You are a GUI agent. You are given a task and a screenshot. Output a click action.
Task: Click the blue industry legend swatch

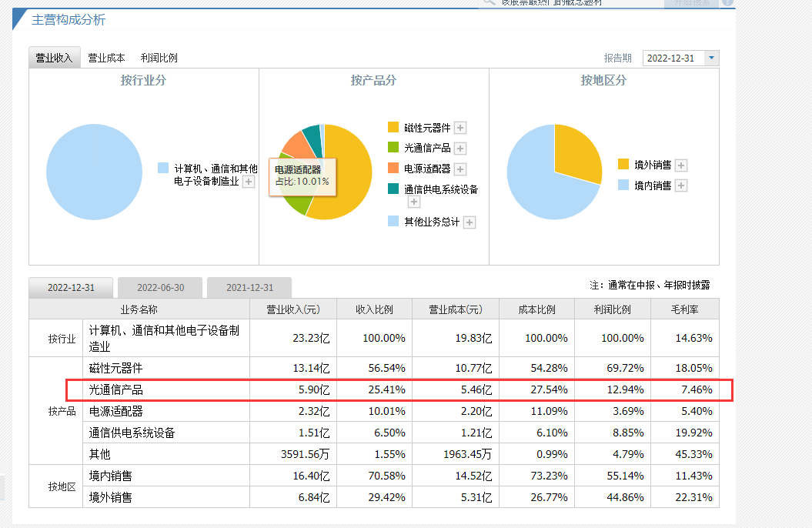[163, 168]
